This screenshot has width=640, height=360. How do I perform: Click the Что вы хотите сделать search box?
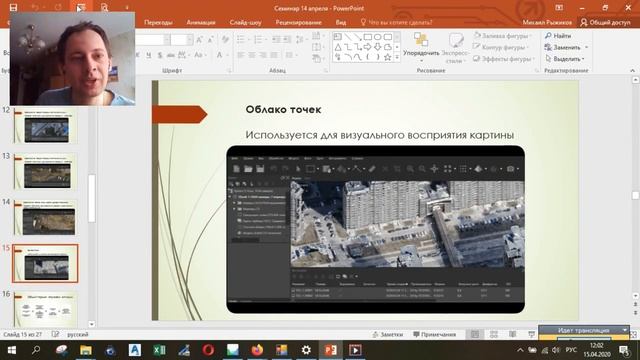click(396, 22)
